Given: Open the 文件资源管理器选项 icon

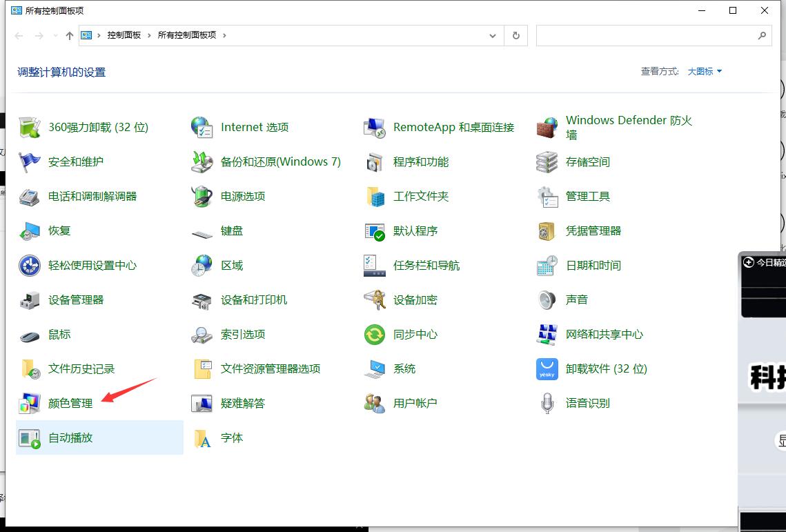Looking at the screenshot, I should 202,369.
